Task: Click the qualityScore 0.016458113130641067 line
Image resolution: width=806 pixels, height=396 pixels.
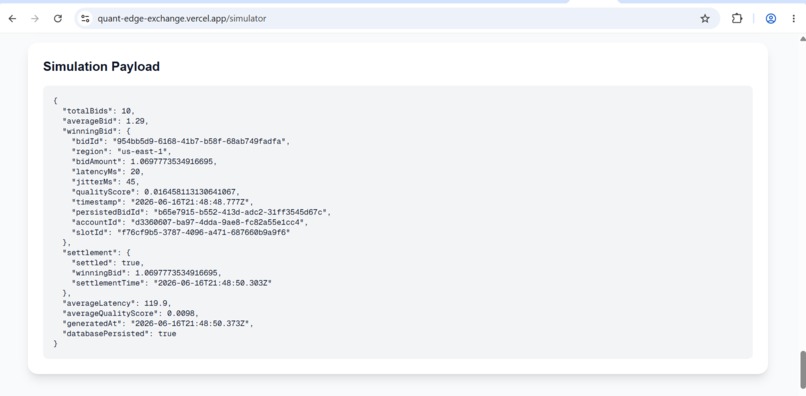Action: click(156, 192)
